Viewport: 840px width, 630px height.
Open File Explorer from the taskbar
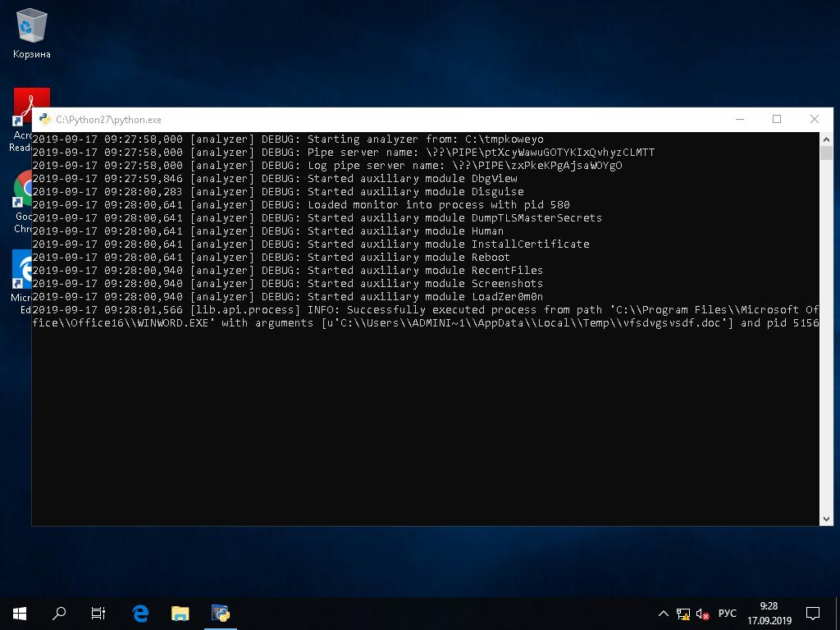click(180, 613)
